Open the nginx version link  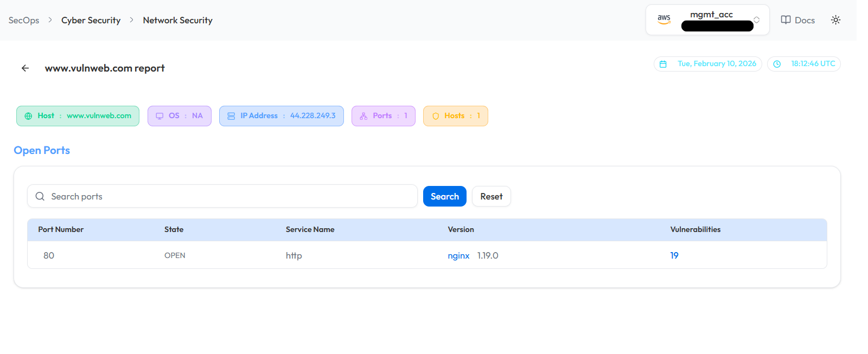458,255
